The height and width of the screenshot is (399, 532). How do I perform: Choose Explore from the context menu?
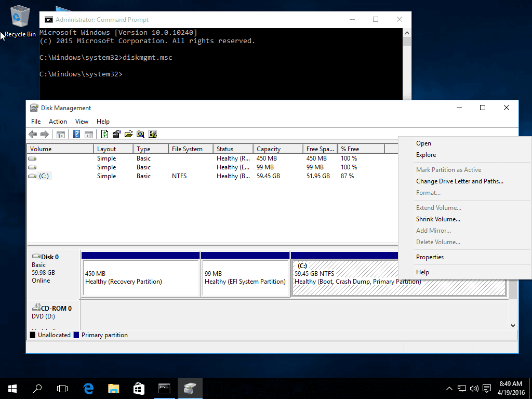(x=465, y=155)
